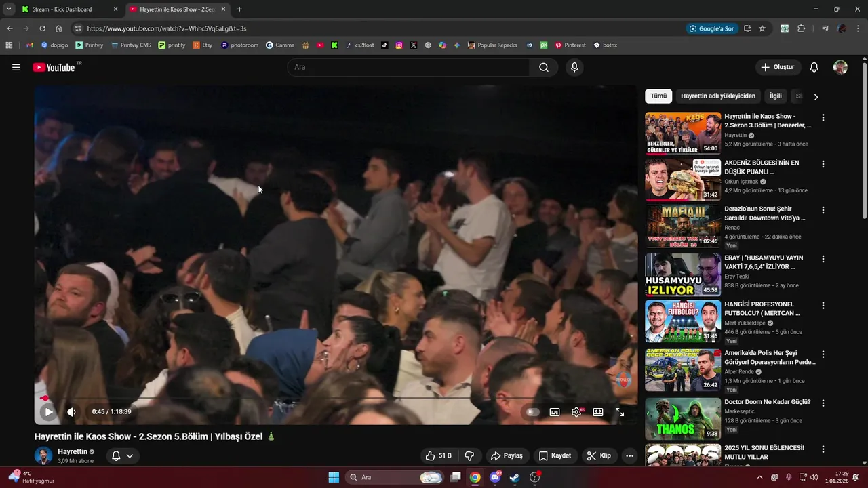Close the Kick Dashboard browser tab

click(115, 9)
